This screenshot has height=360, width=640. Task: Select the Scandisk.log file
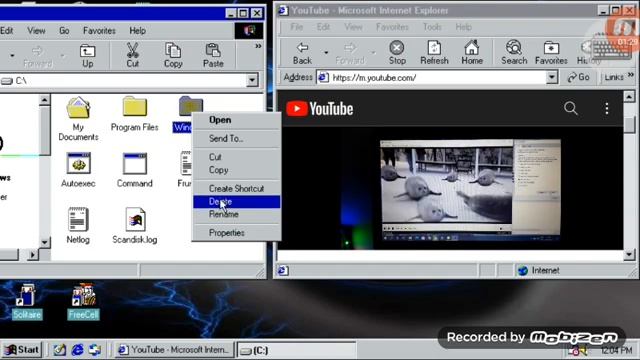(135, 225)
